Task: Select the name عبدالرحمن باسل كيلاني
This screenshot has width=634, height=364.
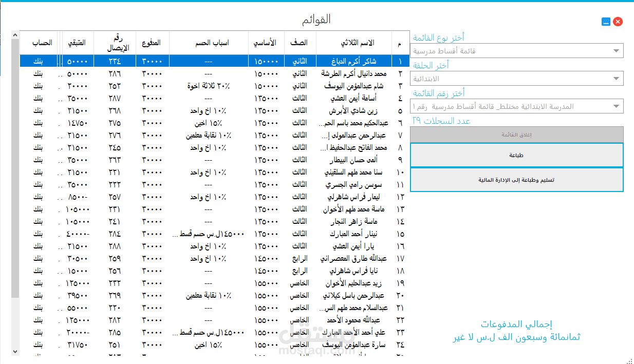Action: point(355,295)
